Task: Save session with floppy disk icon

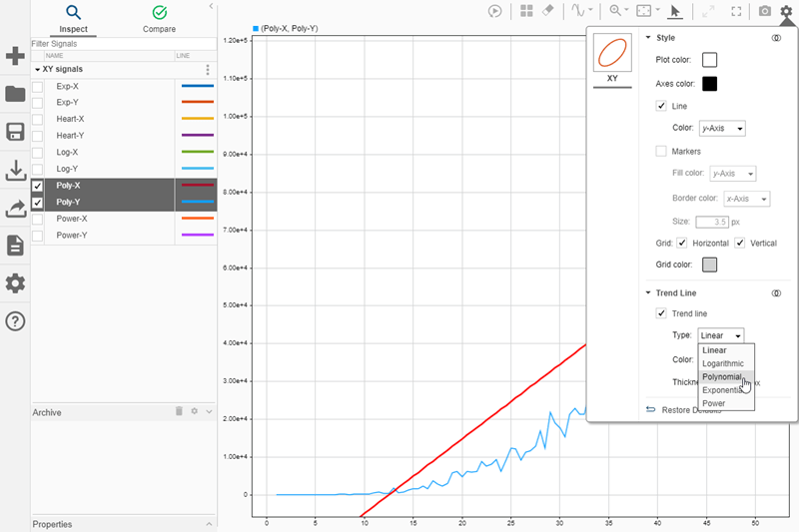Action: point(15,132)
